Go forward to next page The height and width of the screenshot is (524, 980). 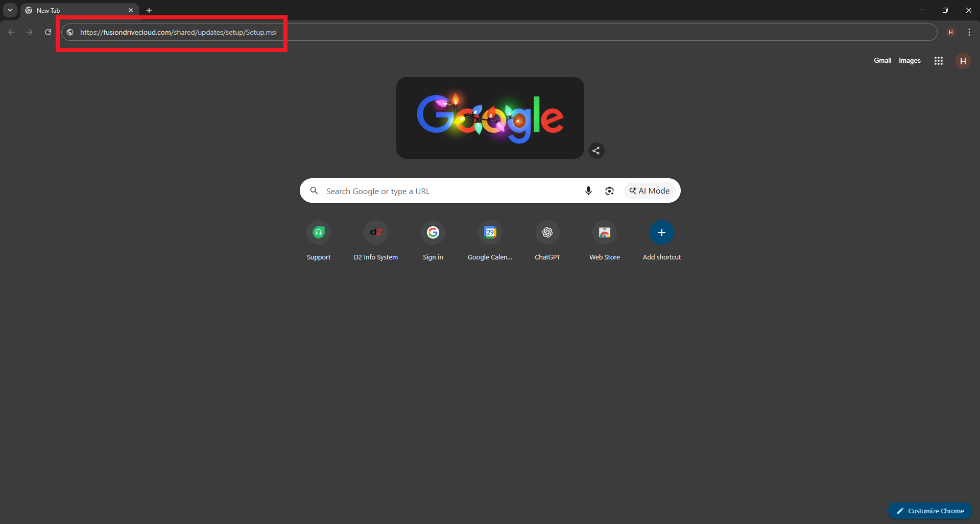(x=30, y=32)
